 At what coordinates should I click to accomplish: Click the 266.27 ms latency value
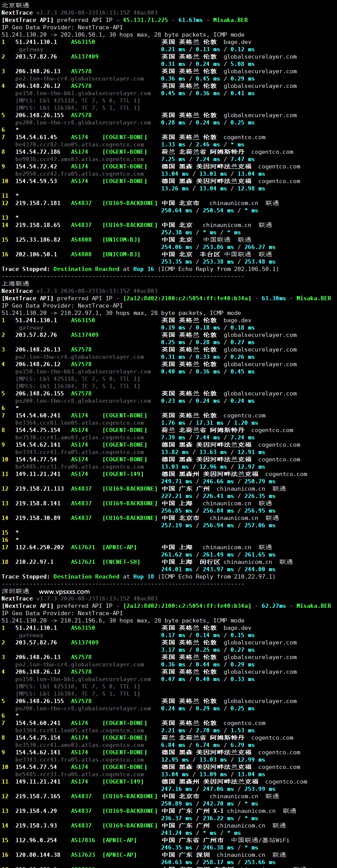pos(260,247)
